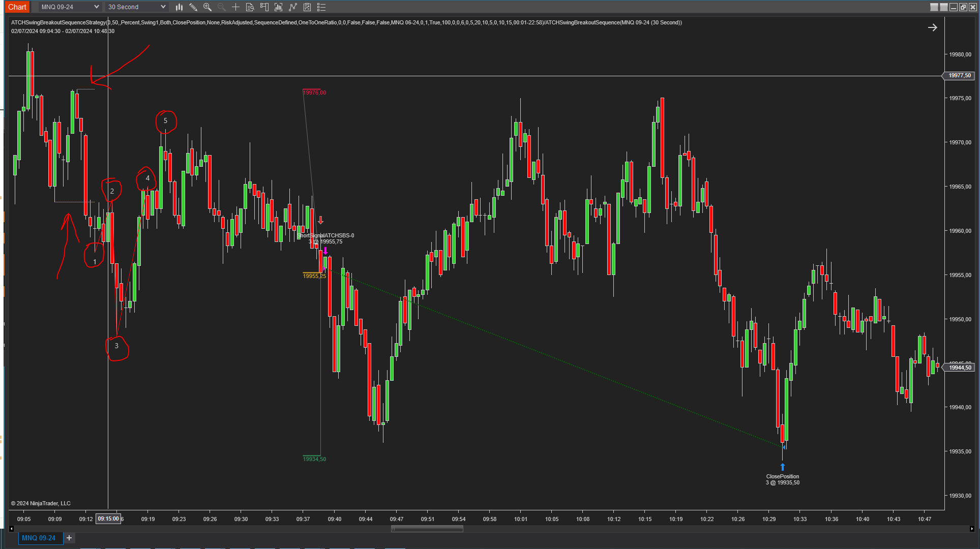Image resolution: width=980 pixels, height=549 pixels.
Task: Click the horizontal scrollbar thumb
Action: (x=427, y=529)
